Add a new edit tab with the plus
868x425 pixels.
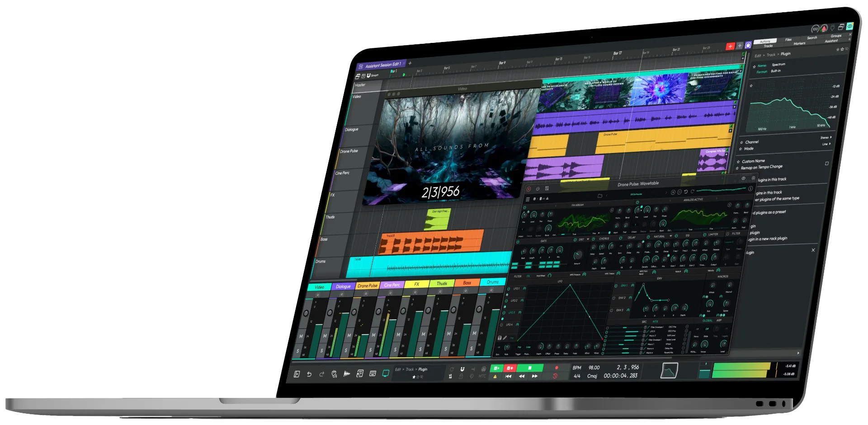click(x=410, y=63)
